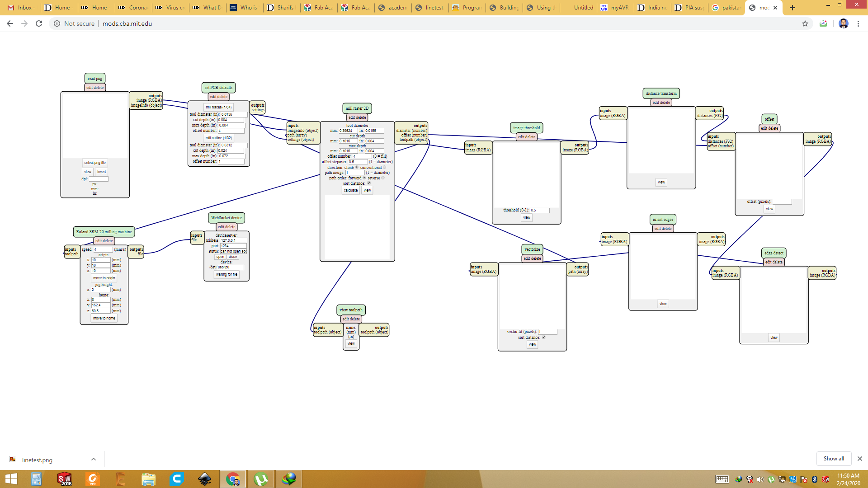Toggle sort distance in mill raster 2D
868x488 pixels.
point(369,183)
